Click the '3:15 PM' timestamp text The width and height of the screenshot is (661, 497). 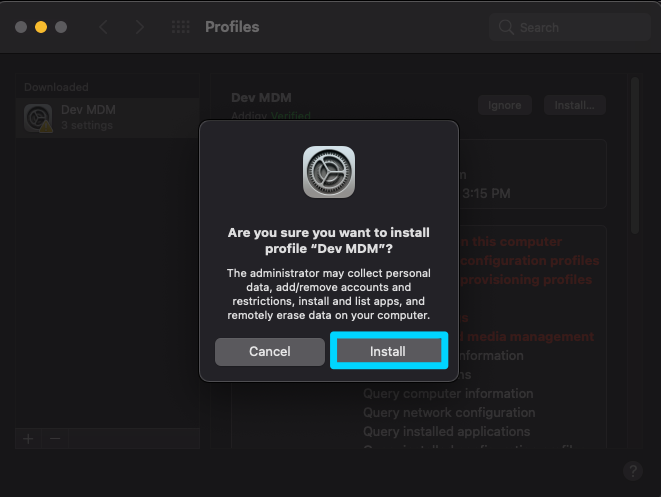pos(486,193)
